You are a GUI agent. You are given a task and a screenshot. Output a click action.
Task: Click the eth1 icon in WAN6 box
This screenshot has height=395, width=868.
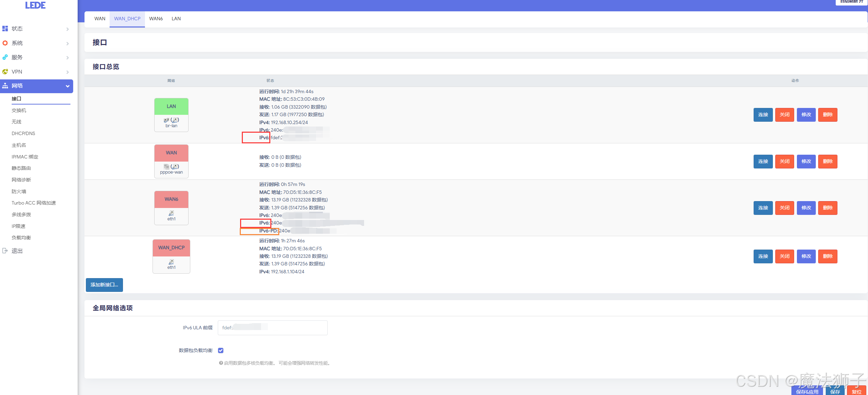click(171, 213)
